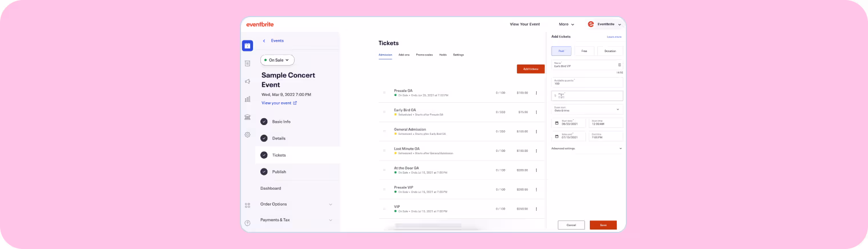Select the Donation ticket type
This screenshot has width=868, height=249.
click(610, 51)
